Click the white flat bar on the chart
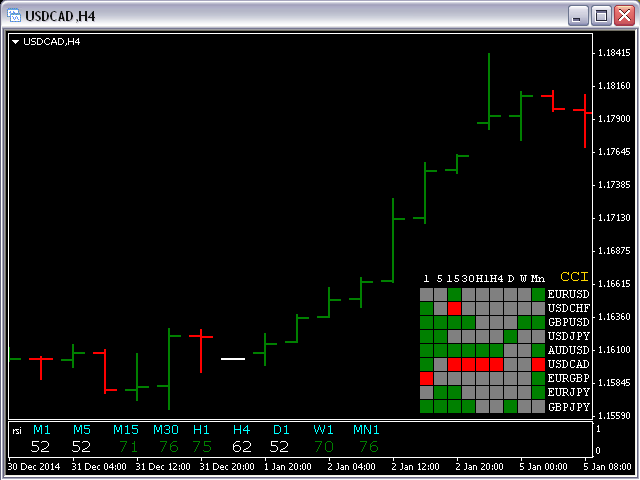 [233, 359]
